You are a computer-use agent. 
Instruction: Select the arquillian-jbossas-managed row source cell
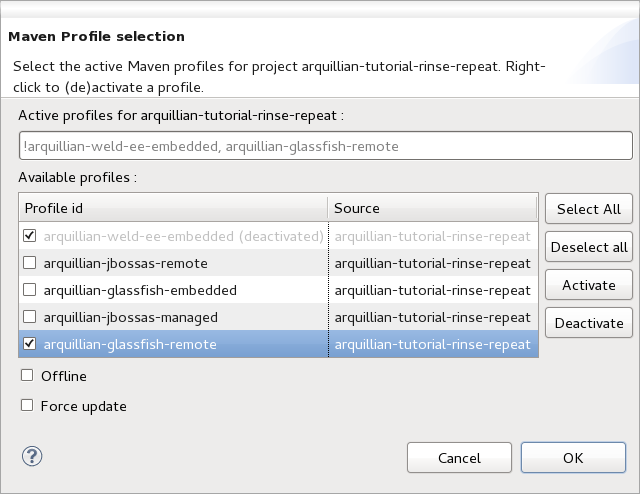tap(432, 317)
